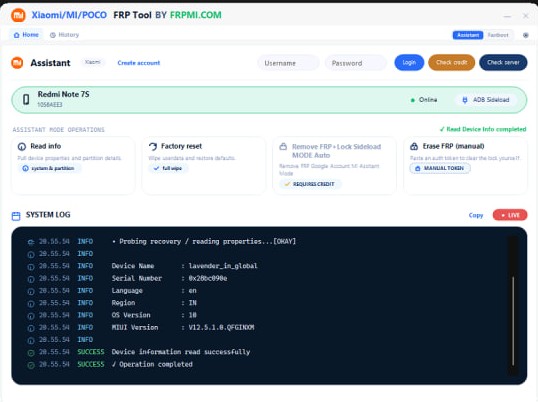This screenshot has height=402, width=538.
Task: Minimize the FRP Tool window
Action: (507, 16)
